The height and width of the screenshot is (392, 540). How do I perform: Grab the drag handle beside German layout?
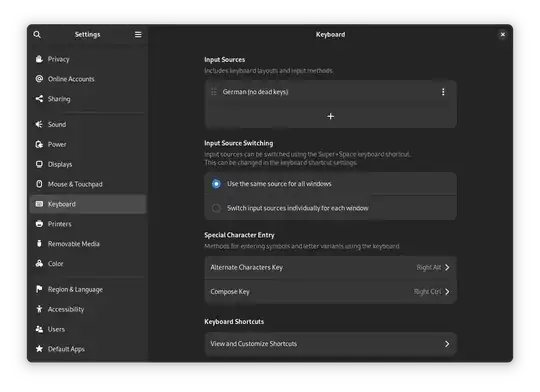coord(214,92)
